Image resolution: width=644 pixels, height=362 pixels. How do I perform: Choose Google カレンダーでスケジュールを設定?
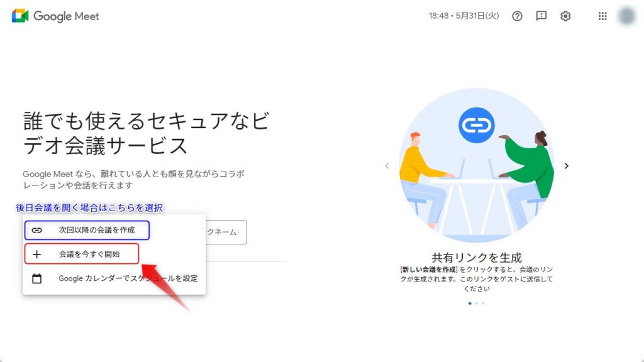pos(114,278)
